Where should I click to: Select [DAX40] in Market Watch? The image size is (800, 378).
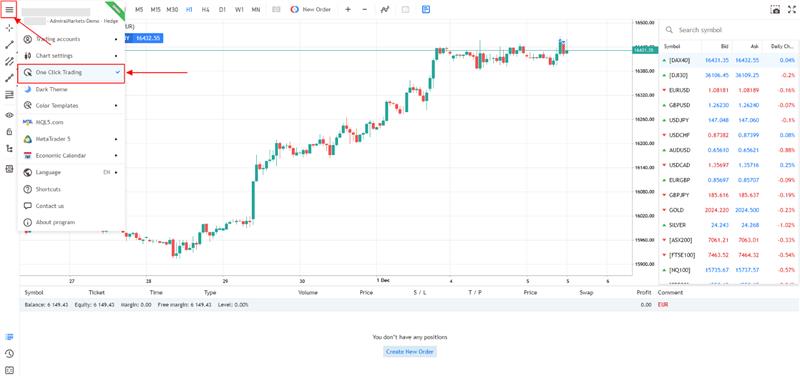click(x=730, y=60)
